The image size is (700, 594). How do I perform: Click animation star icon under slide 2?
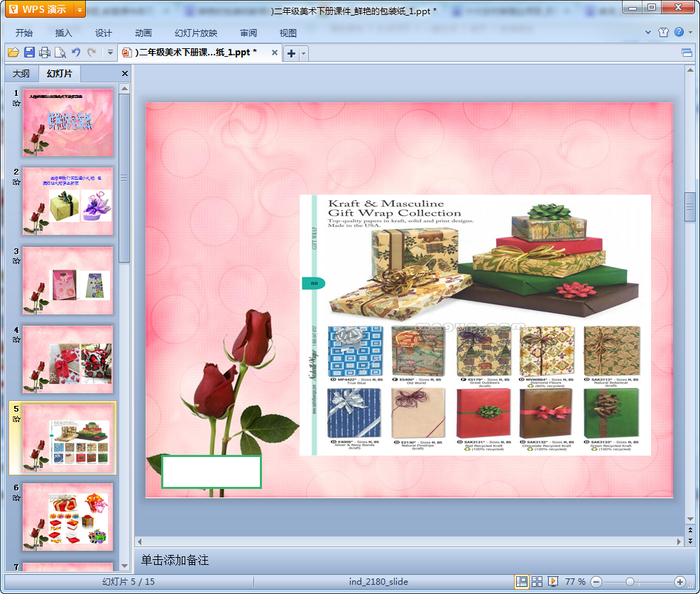pyautogui.click(x=16, y=182)
